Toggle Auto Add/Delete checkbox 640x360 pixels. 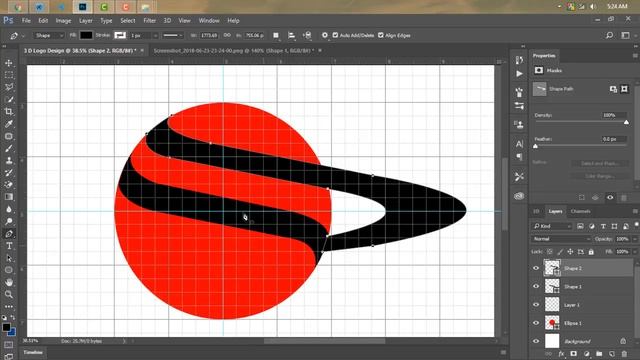tap(336, 36)
